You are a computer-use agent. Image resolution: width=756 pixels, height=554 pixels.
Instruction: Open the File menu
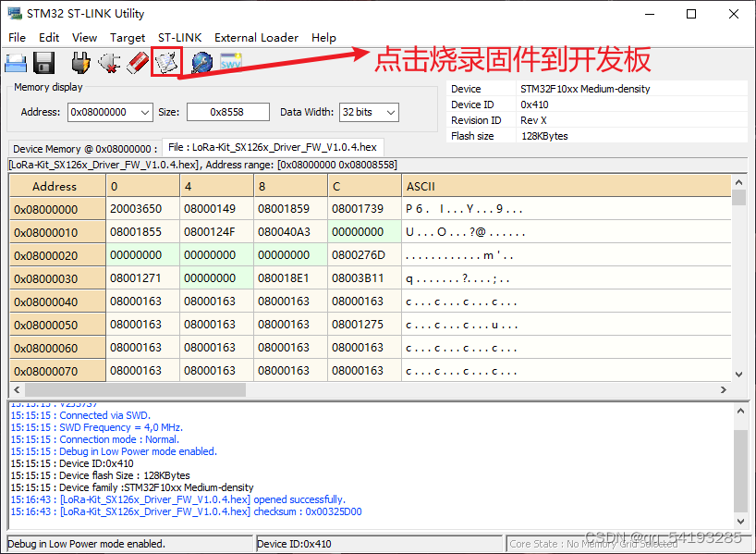point(18,38)
